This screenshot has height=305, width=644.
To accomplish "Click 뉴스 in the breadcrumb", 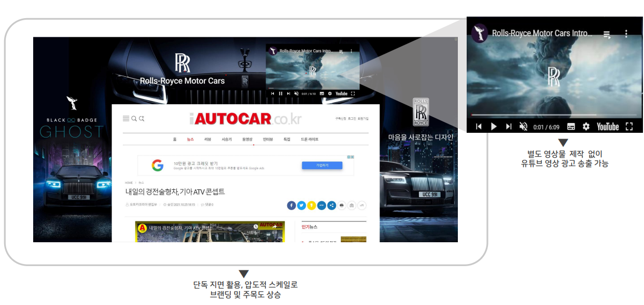I will click(x=141, y=183).
